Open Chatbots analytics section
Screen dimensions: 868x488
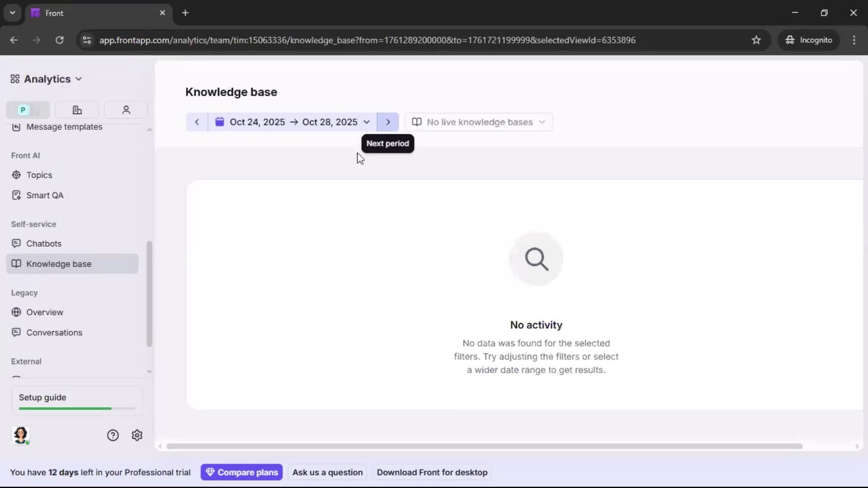[x=44, y=244]
